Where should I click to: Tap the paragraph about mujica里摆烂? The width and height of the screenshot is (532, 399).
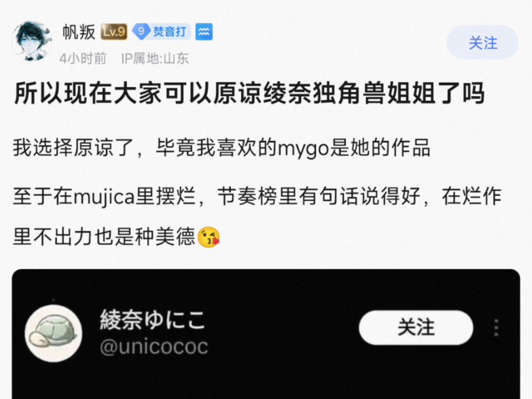[257, 216]
